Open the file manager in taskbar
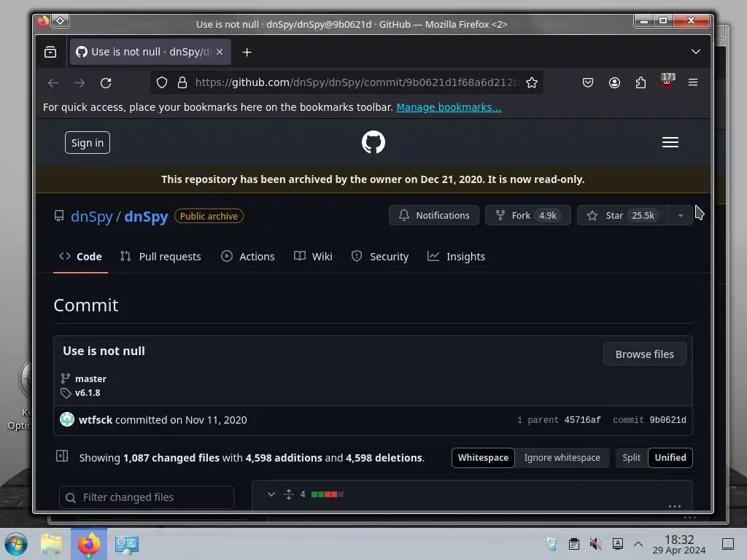Viewport: 747px width, 560px height. [x=52, y=544]
